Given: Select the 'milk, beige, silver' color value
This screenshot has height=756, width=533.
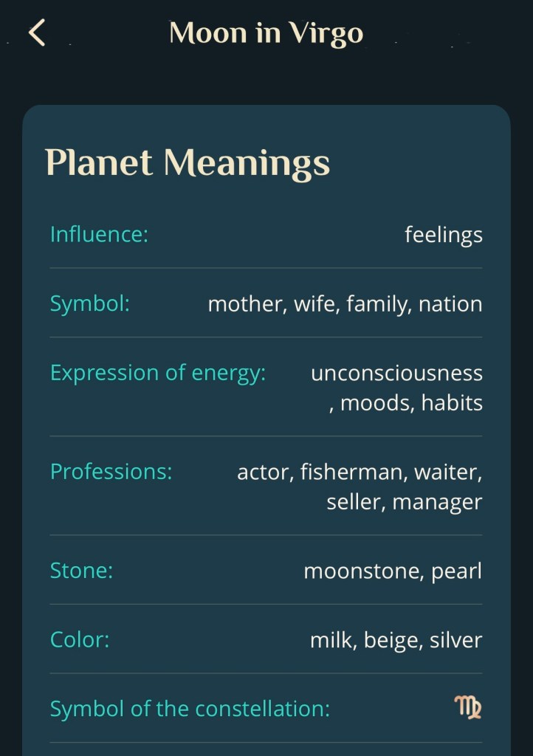Looking at the screenshot, I should click(x=396, y=639).
